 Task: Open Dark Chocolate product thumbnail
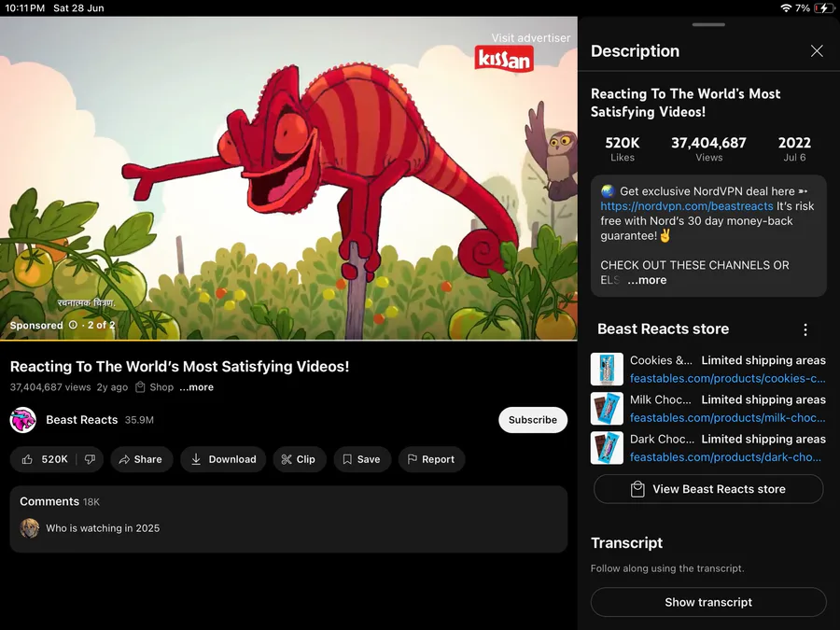[607, 448]
